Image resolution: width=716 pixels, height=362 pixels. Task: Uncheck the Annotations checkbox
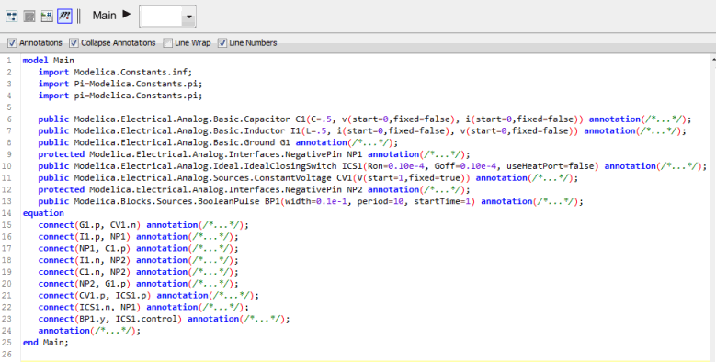(x=12, y=43)
